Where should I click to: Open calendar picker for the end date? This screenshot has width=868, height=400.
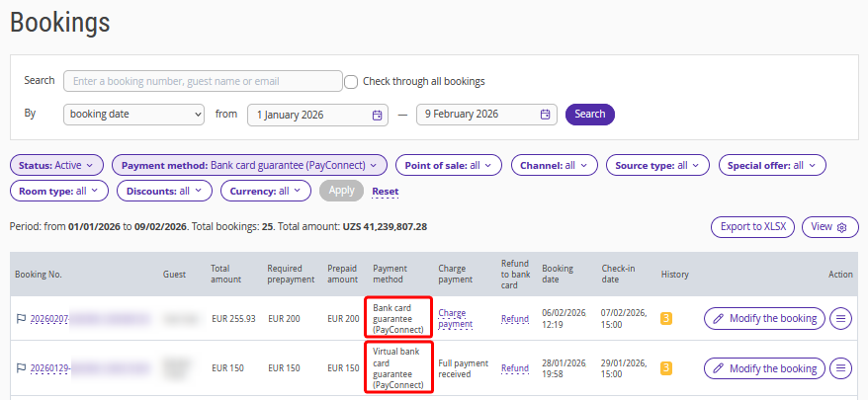tap(545, 115)
